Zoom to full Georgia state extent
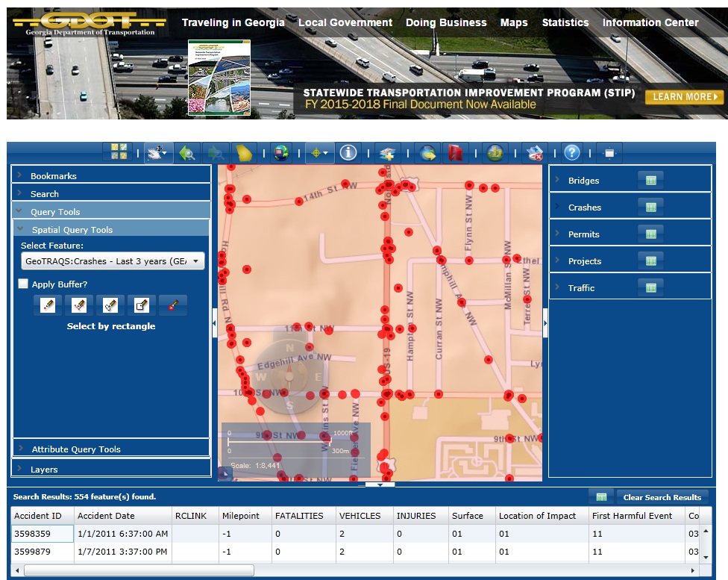728x580 pixels. point(244,152)
